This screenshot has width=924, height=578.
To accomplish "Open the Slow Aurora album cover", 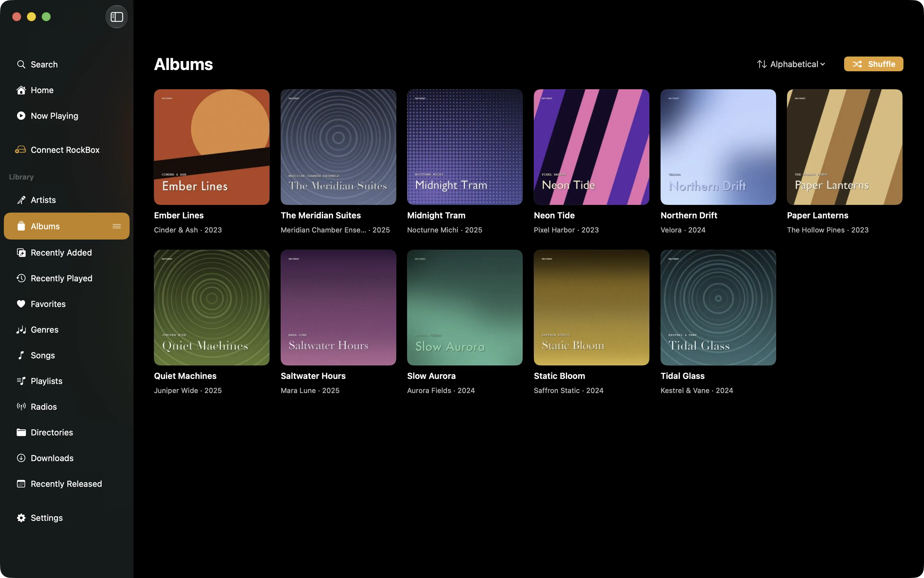I will (465, 307).
